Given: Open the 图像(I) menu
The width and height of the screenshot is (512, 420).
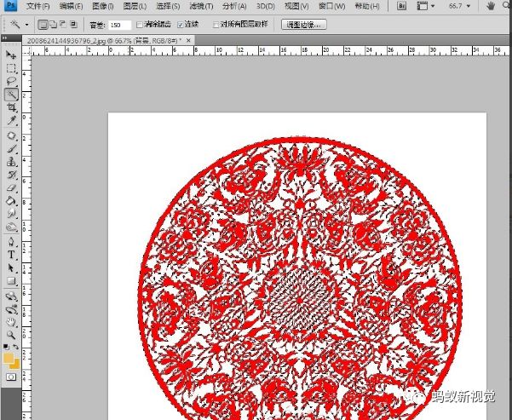Looking at the screenshot, I should point(102,6).
